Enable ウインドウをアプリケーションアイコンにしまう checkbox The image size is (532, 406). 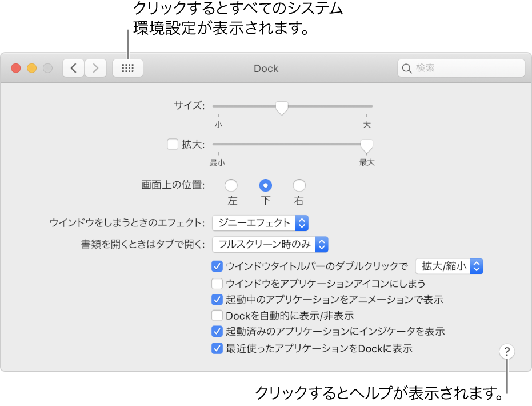point(217,283)
